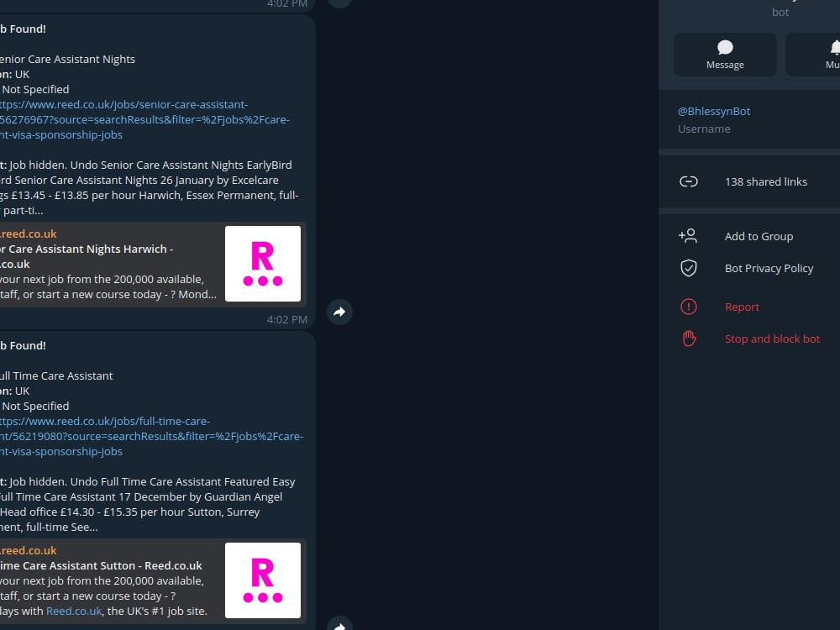840x630 pixels.
Task: Click Reed logo thumbnail in Sutton preview
Action: (x=262, y=580)
